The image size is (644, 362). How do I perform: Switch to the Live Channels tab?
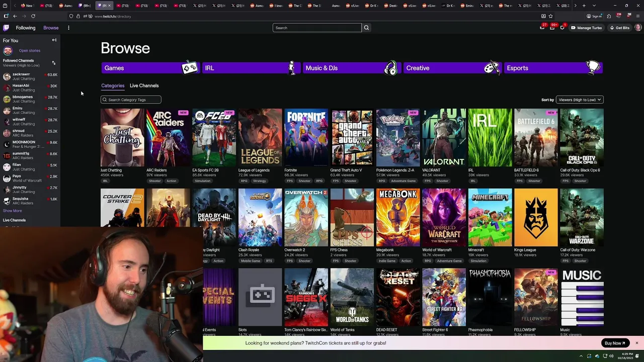[x=144, y=85]
